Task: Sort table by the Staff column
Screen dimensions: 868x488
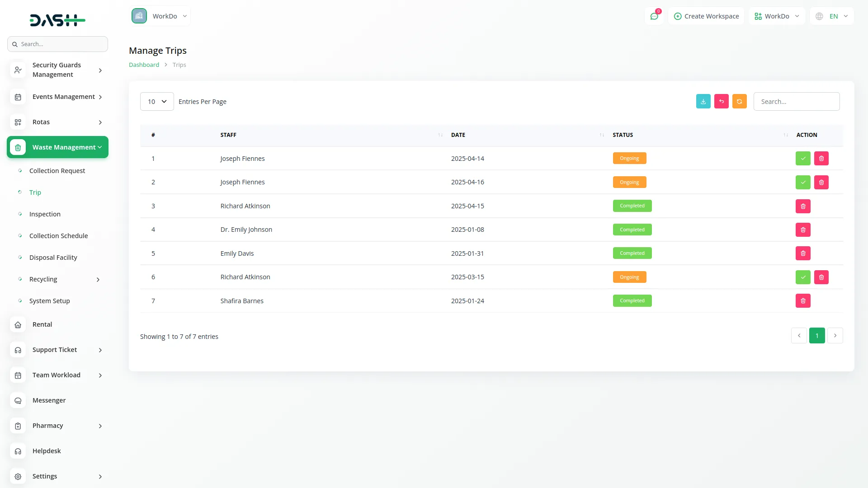Action: click(228, 135)
